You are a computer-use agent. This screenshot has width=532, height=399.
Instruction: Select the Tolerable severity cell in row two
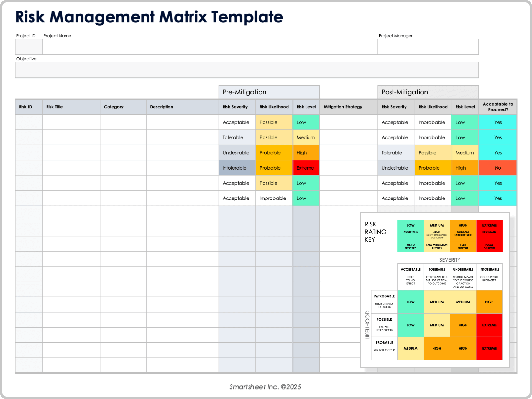tap(237, 137)
